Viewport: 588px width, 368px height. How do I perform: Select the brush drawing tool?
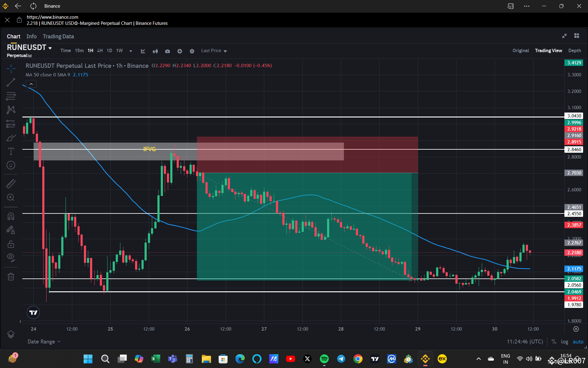(11, 138)
